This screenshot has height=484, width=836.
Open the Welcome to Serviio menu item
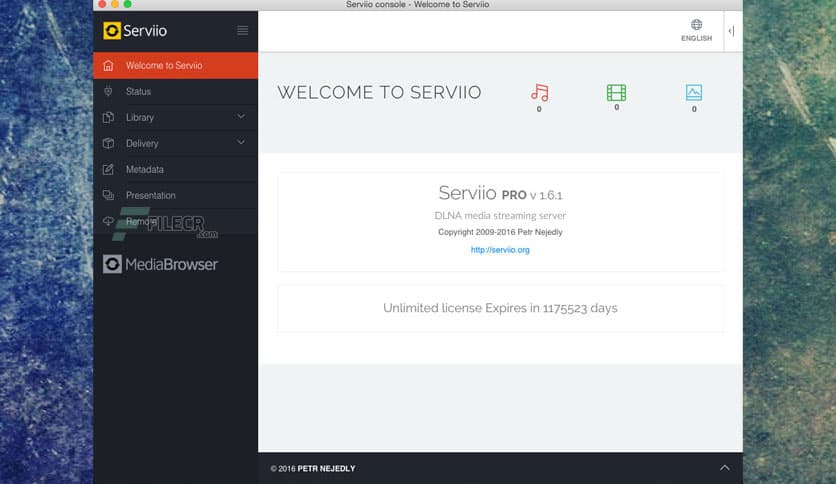pos(175,66)
